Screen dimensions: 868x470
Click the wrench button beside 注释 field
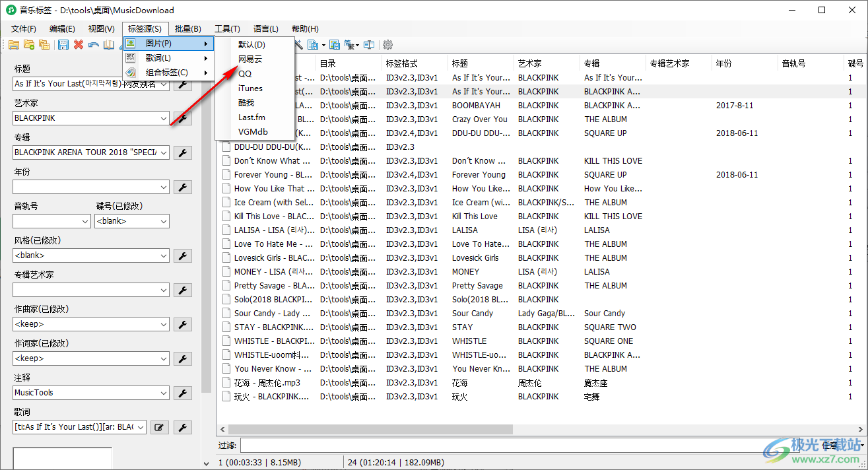[x=183, y=393]
